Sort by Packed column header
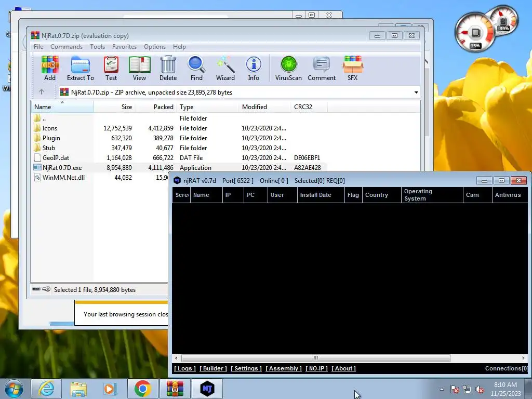The width and height of the screenshot is (532, 399). [156, 107]
